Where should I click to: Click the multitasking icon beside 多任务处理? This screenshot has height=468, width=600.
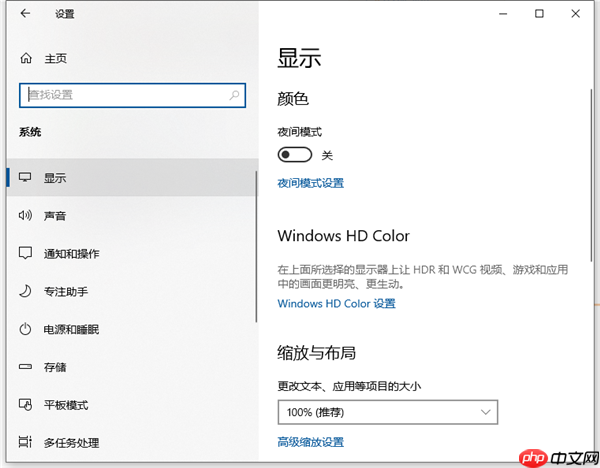tap(25, 442)
